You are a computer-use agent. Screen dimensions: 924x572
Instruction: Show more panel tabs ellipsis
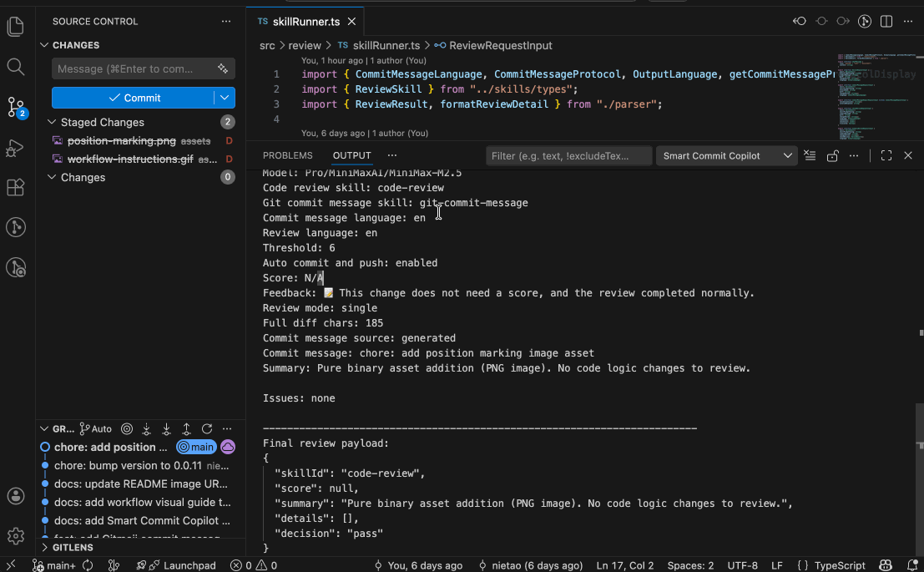click(391, 155)
